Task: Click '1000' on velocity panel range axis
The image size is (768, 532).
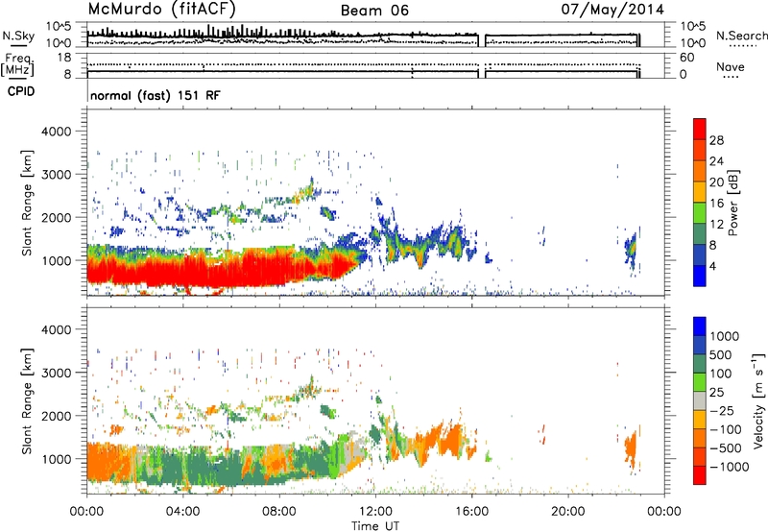Action: pos(57,459)
